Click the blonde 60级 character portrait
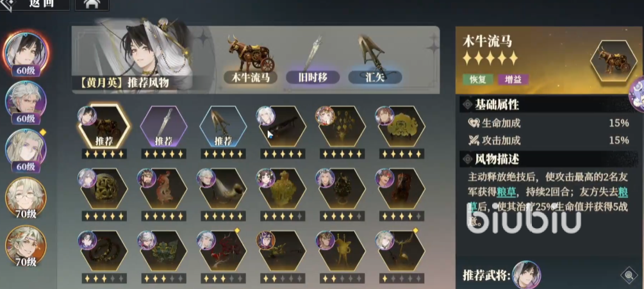 point(26,151)
